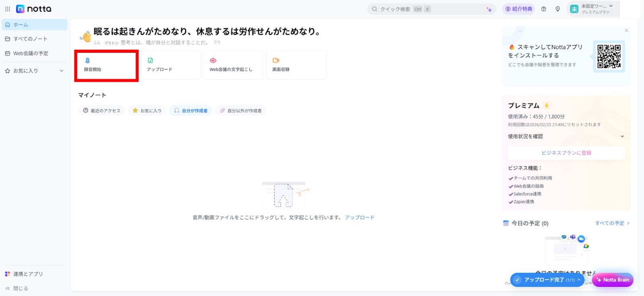Screen dimensions: 644x296
Task: Open the apps grid icon beside Notta logo
Action: pos(8,9)
